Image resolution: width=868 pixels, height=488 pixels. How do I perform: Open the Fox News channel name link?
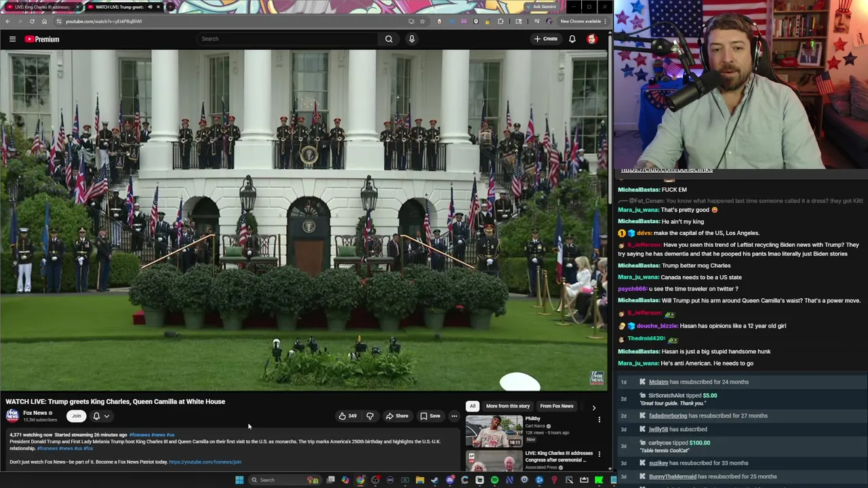tap(35, 413)
